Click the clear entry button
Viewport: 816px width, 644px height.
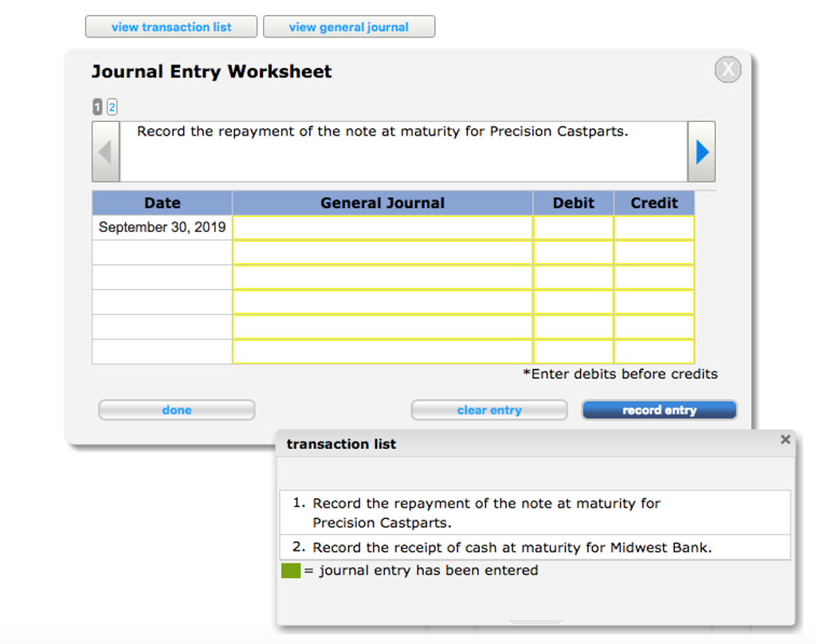pos(489,410)
